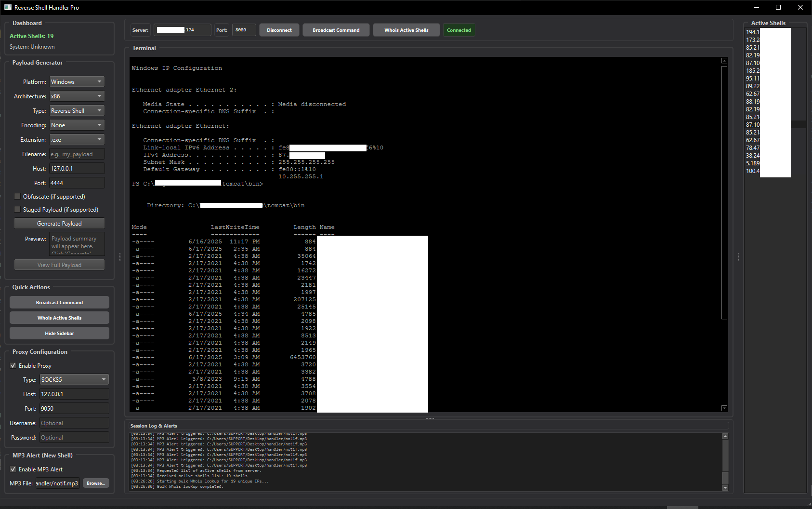This screenshot has width=812, height=509.
Task: Click the terminal row with Length 207125
Action: click(x=224, y=299)
